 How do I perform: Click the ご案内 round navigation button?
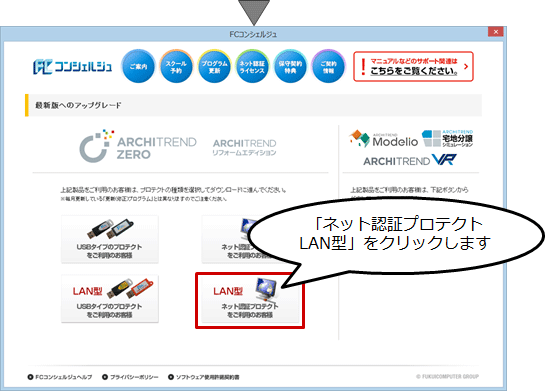tap(138, 66)
